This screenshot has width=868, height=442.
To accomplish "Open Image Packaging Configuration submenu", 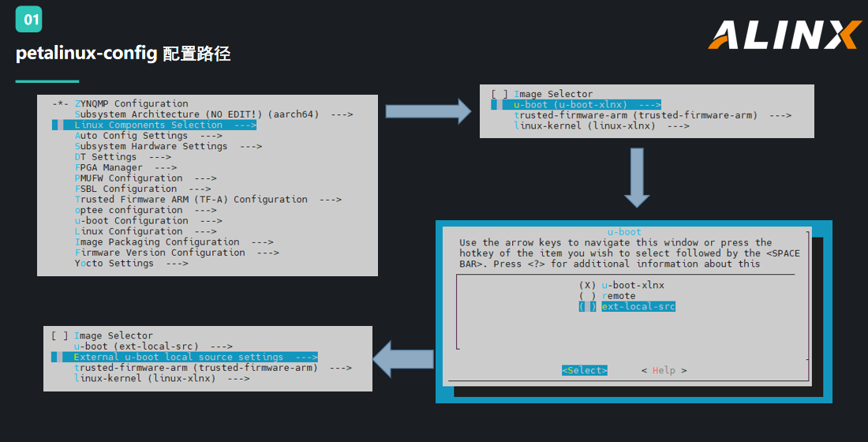I will [x=174, y=242].
